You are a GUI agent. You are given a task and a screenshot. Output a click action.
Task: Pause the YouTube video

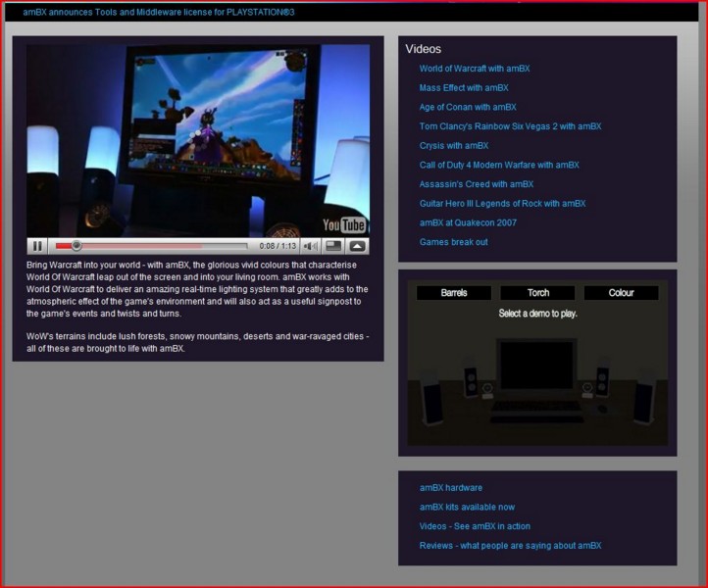(37, 246)
